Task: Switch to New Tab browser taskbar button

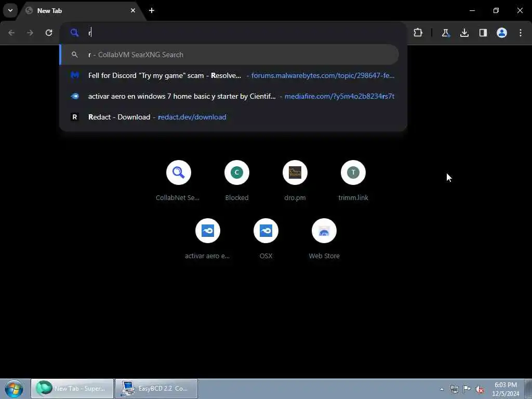Action: (72, 389)
